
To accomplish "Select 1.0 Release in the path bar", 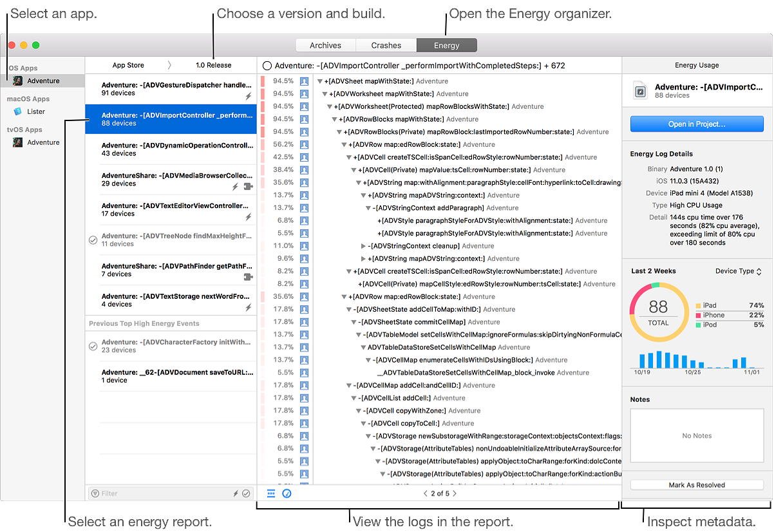I will click(x=214, y=65).
